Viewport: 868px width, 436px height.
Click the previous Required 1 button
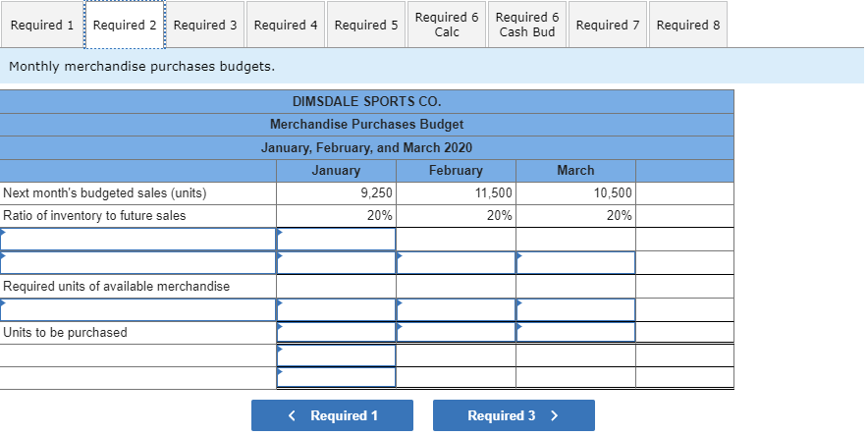click(332, 415)
